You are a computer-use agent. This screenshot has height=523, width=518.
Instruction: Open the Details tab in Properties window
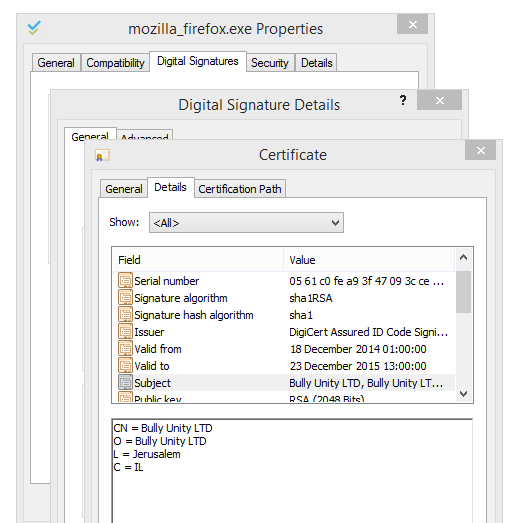pos(317,63)
